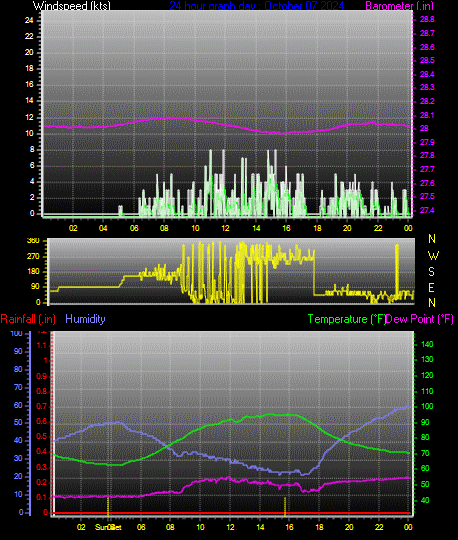Click the Barometer (.in) axis title
The height and width of the screenshot is (540, 458).
coord(399,6)
